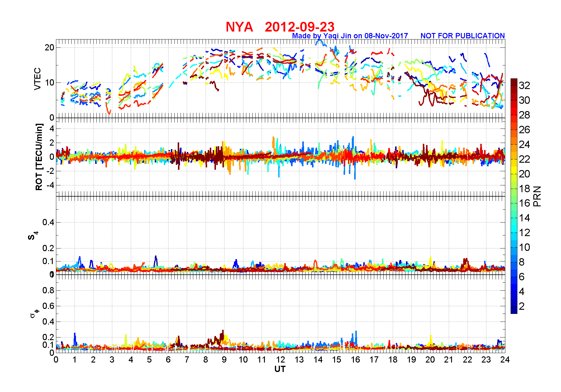The height and width of the screenshot is (392, 561).
Task: Select colorbar PRN tick label 28
Action: tap(524, 115)
